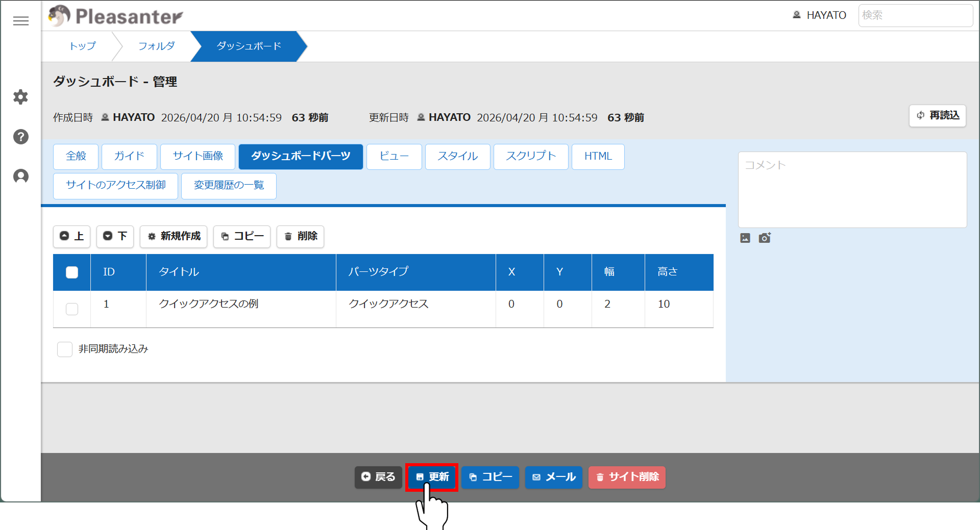Image resolution: width=980 pixels, height=530 pixels.
Task: Go to フォルダ breadcrumb
Action: (x=156, y=46)
